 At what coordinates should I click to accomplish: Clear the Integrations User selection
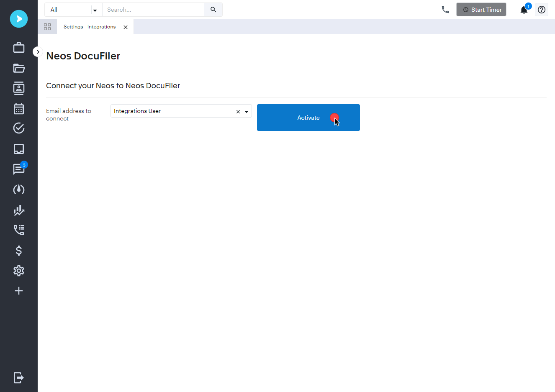tap(238, 111)
